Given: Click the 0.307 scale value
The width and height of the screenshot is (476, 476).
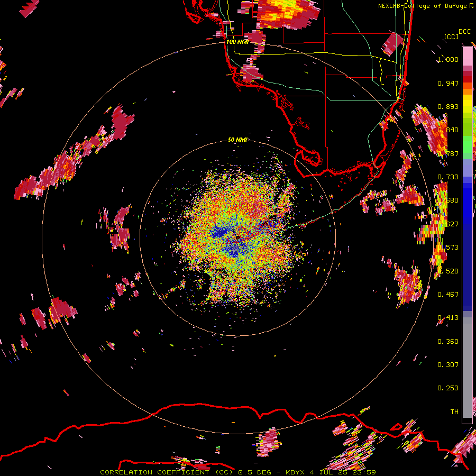Looking at the screenshot, I should coord(448,365).
